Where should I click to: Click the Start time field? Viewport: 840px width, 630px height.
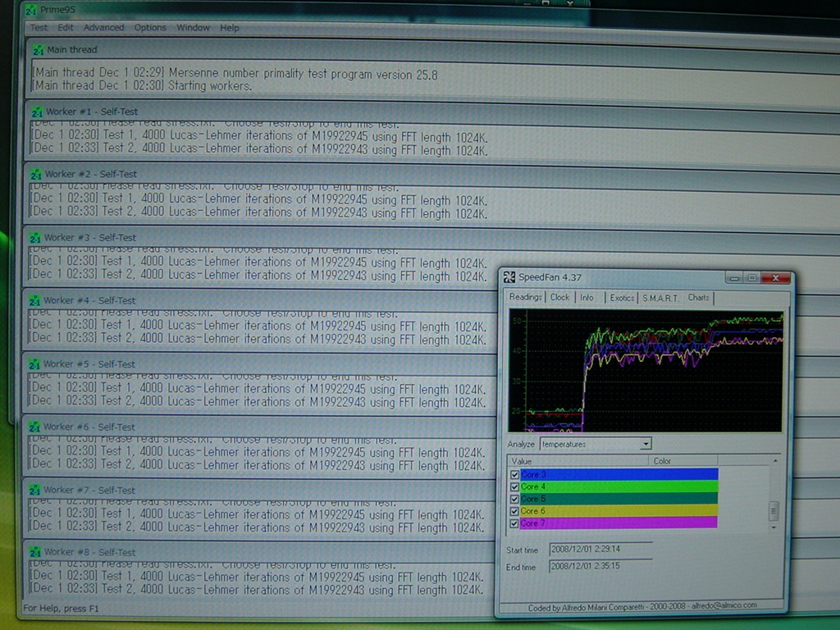click(600, 549)
